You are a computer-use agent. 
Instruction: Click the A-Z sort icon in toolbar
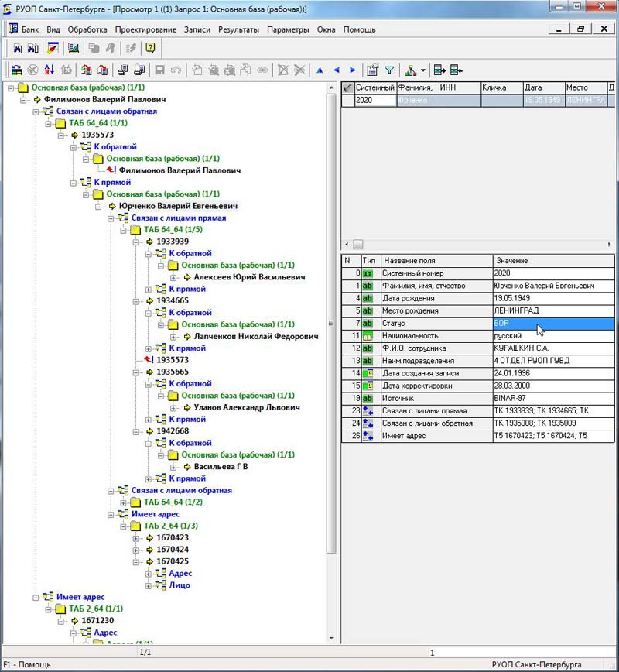[x=50, y=70]
